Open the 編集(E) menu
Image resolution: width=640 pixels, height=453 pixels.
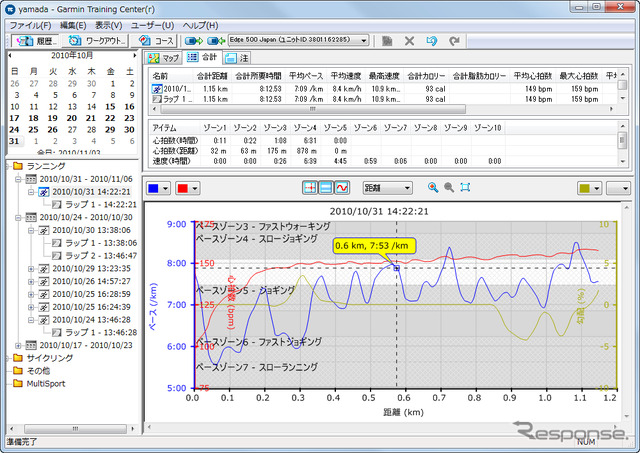[73, 25]
